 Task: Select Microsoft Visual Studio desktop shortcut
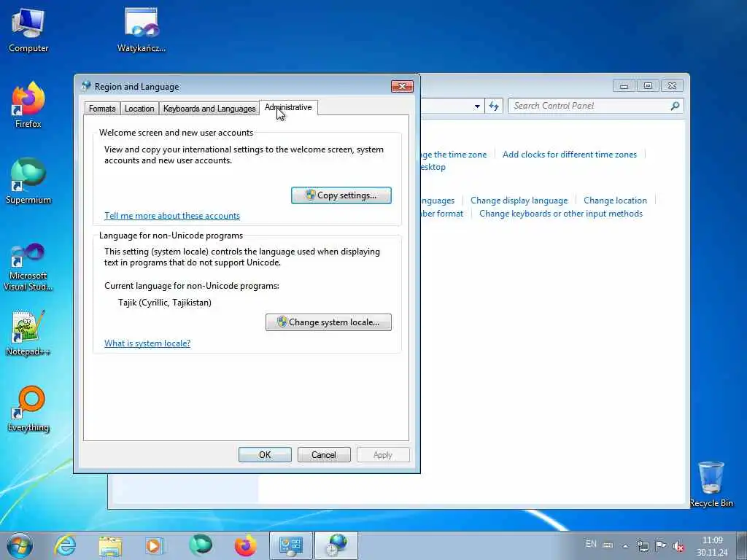28,267
